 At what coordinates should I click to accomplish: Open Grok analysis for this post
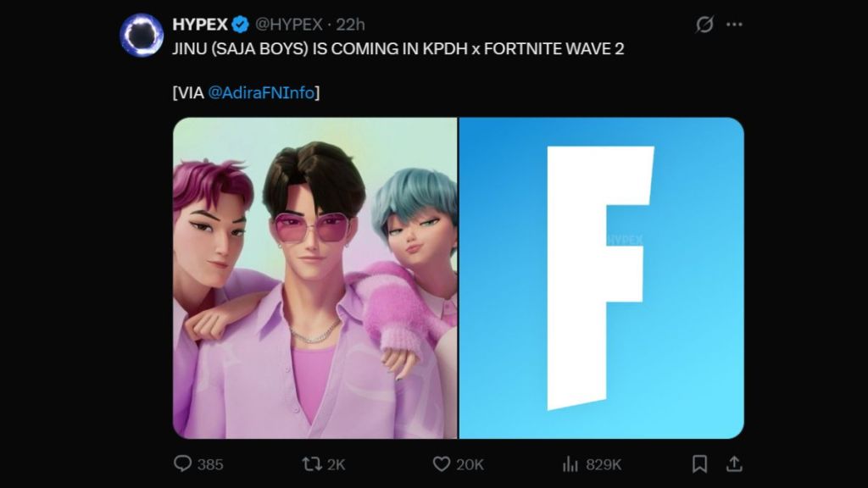704,25
